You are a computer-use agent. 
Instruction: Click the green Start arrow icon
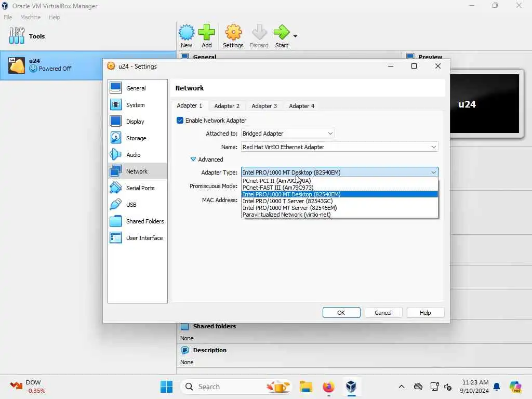281,32
